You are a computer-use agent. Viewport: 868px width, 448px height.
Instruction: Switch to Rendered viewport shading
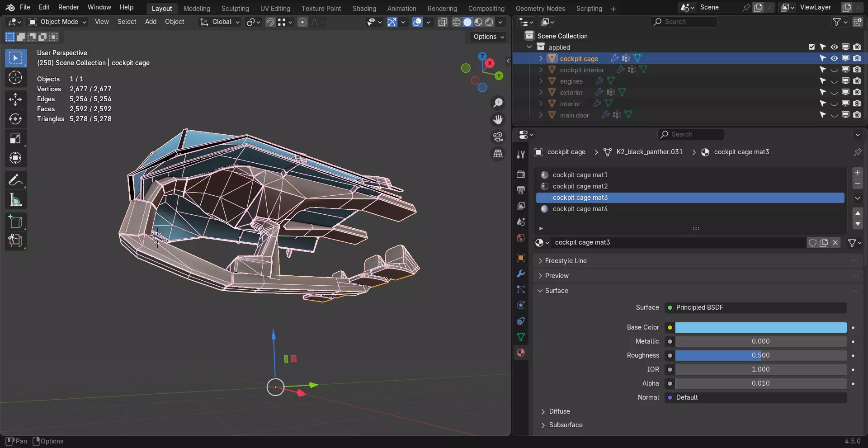coord(489,22)
